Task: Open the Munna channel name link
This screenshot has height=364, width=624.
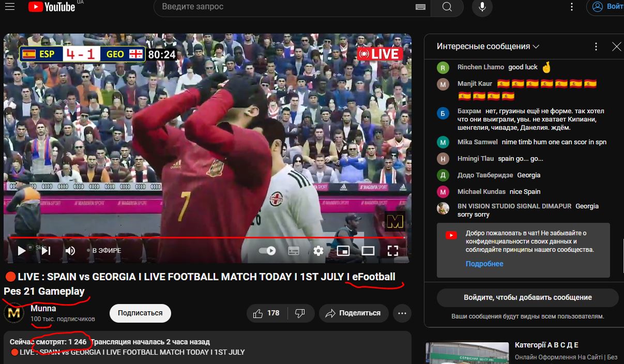Action: (43, 308)
